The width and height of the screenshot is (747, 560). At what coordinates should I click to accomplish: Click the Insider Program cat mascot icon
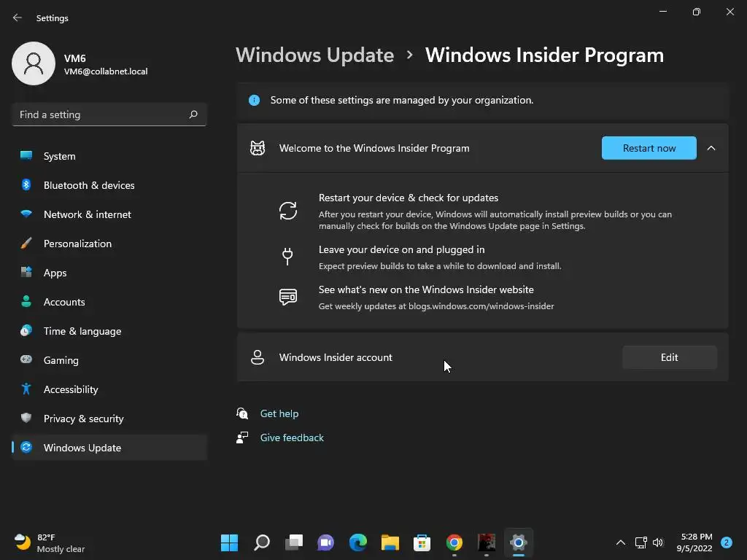coord(258,148)
